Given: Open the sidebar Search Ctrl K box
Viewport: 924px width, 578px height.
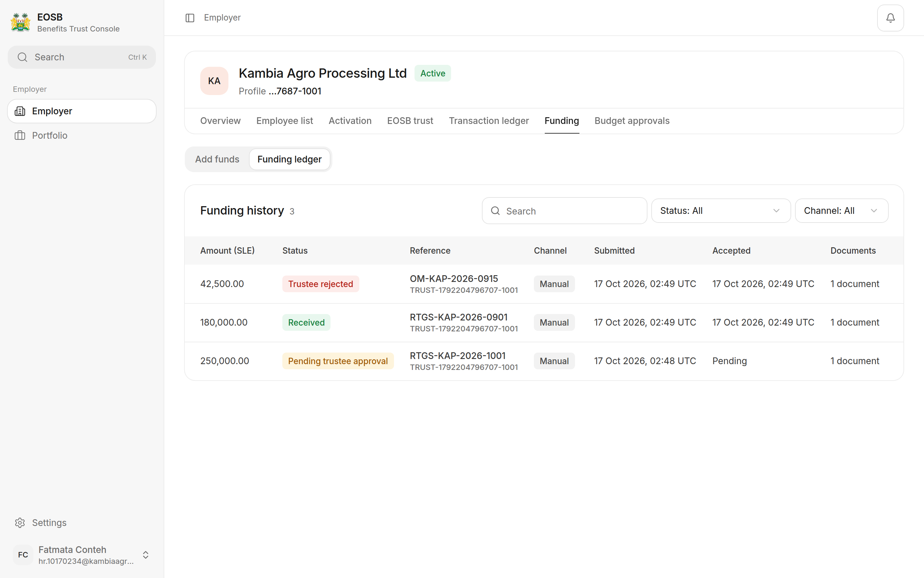Looking at the screenshot, I should pos(82,57).
